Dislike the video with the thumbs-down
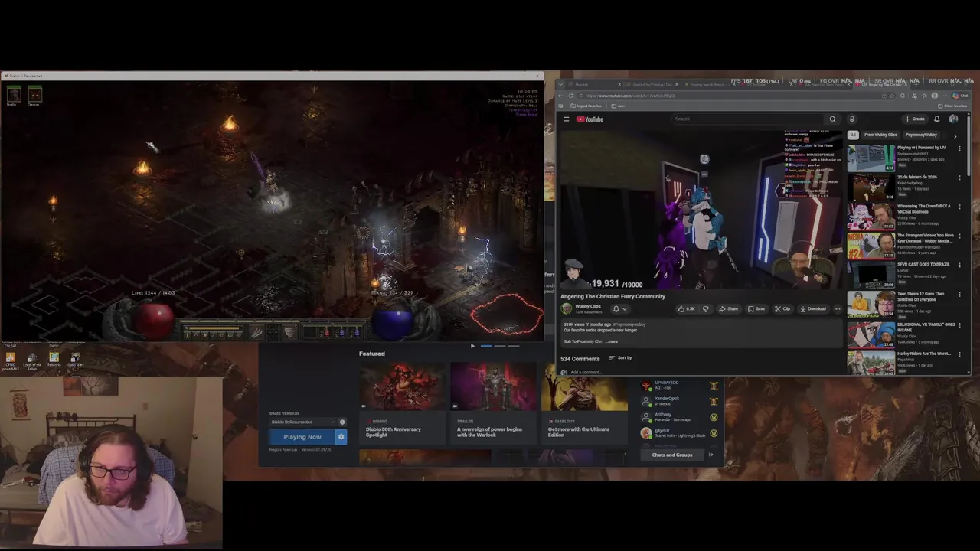Viewport: 980px width, 551px height. (x=705, y=309)
